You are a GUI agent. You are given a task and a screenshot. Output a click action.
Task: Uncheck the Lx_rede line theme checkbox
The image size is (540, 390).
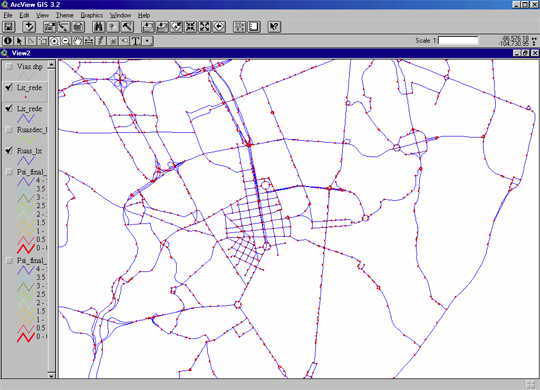[9, 109]
